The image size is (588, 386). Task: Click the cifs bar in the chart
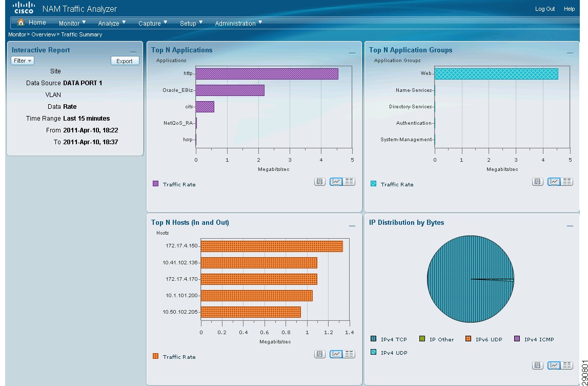(x=205, y=107)
